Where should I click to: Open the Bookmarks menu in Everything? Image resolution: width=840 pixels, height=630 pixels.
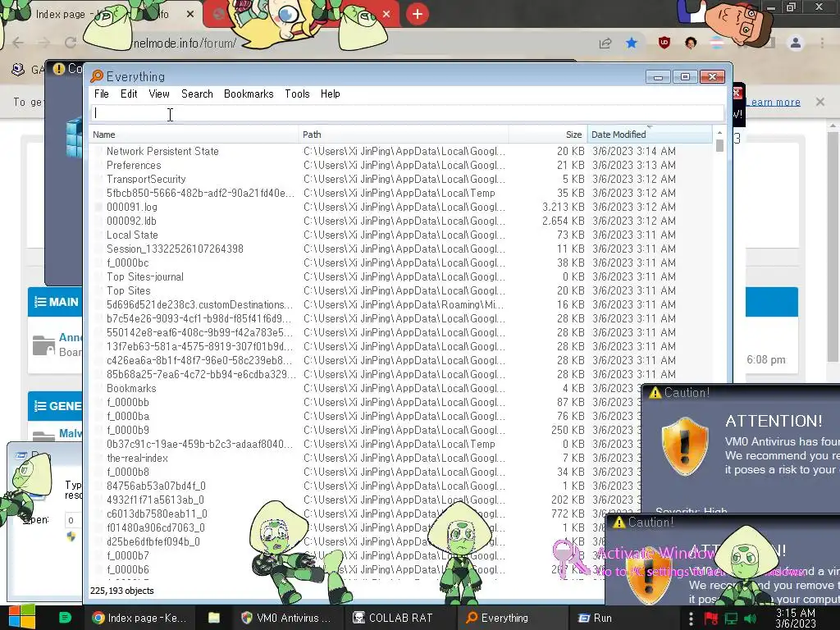point(249,94)
